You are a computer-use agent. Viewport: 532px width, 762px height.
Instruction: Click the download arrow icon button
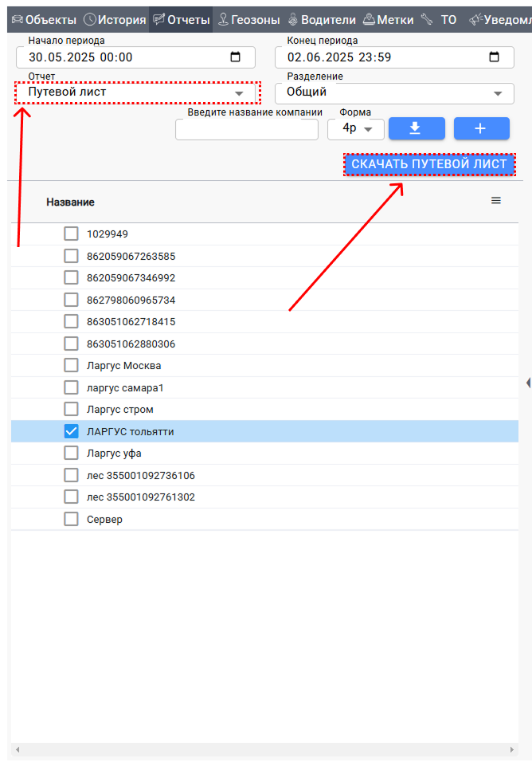(x=416, y=128)
